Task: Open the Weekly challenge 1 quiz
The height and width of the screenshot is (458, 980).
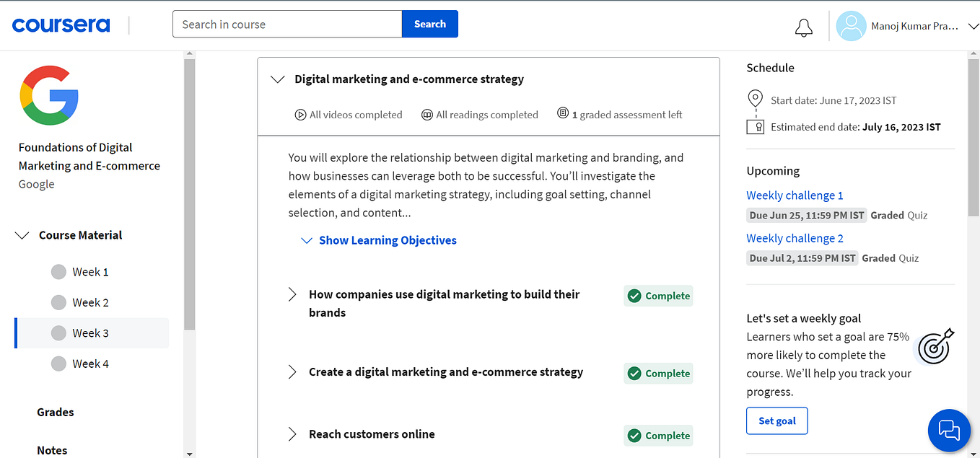Action: 795,195
